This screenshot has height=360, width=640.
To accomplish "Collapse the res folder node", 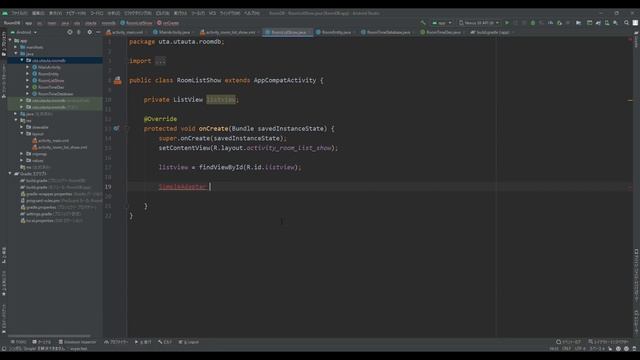I will point(16,120).
